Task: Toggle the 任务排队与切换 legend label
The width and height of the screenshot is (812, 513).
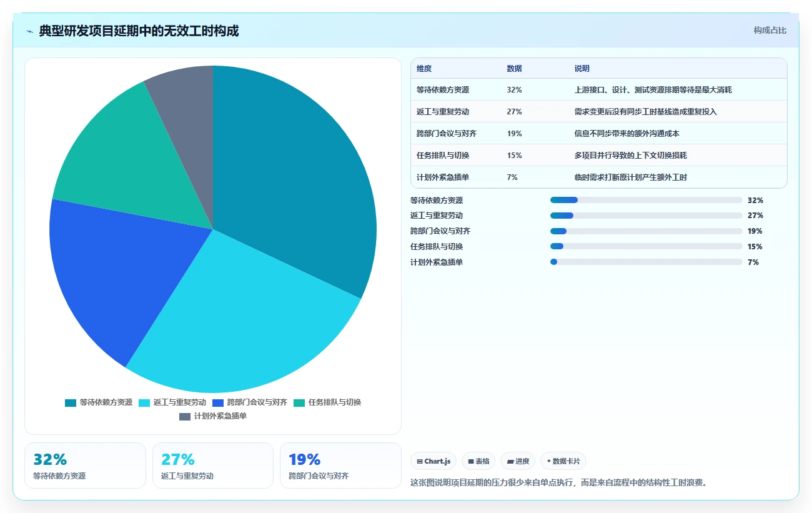Action: point(335,402)
